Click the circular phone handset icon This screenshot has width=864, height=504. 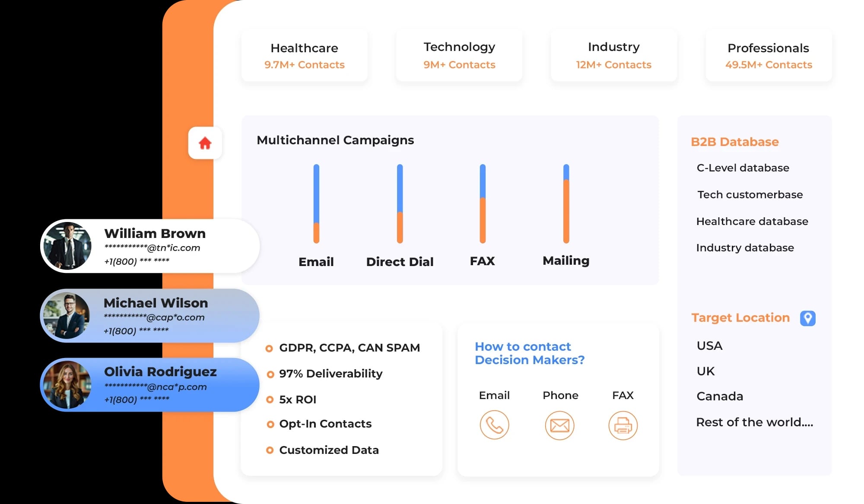pos(494,425)
